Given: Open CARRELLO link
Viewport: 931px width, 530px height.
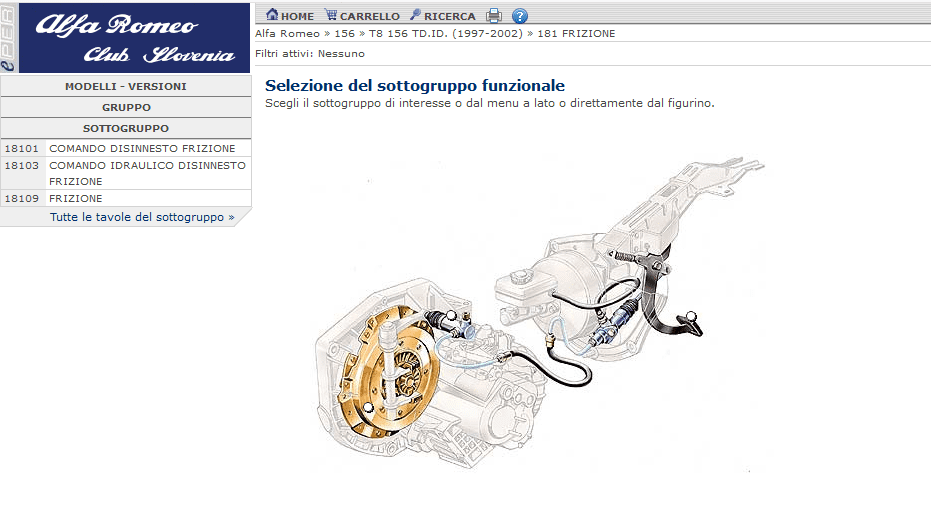Looking at the screenshot, I should (370, 17).
